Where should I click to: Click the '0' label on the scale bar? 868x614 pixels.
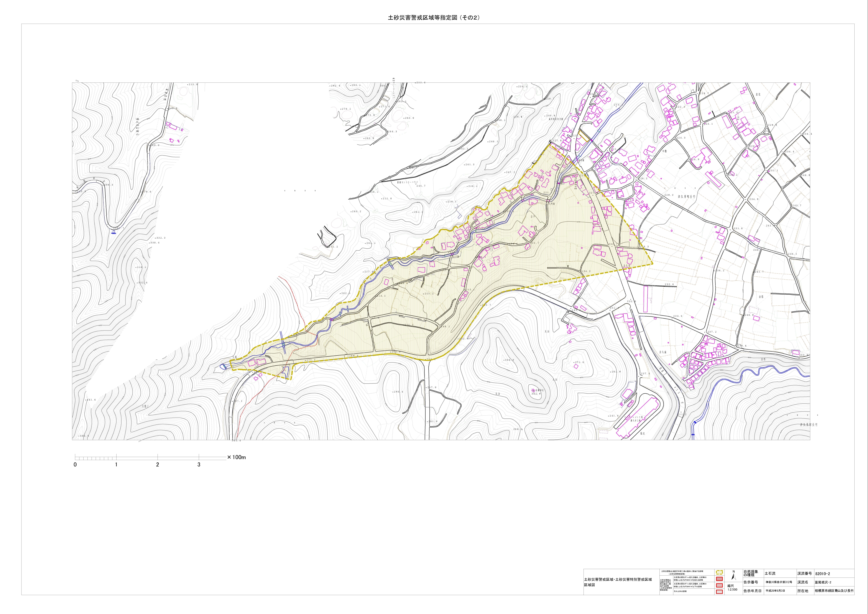pos(75,465)
